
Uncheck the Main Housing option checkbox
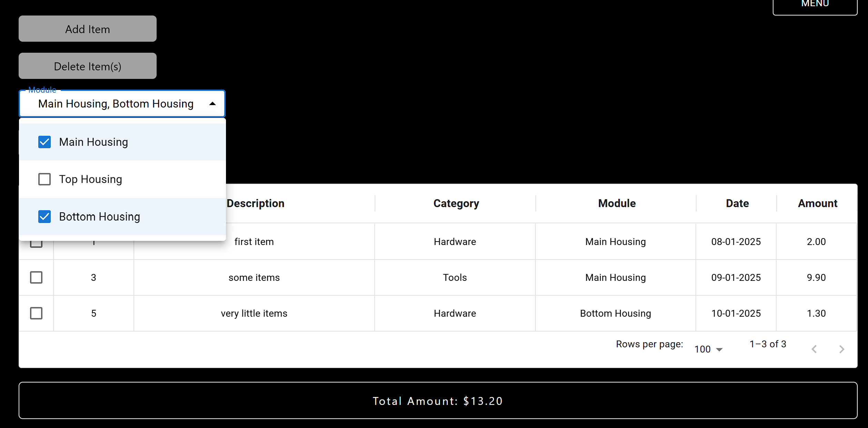45,142
